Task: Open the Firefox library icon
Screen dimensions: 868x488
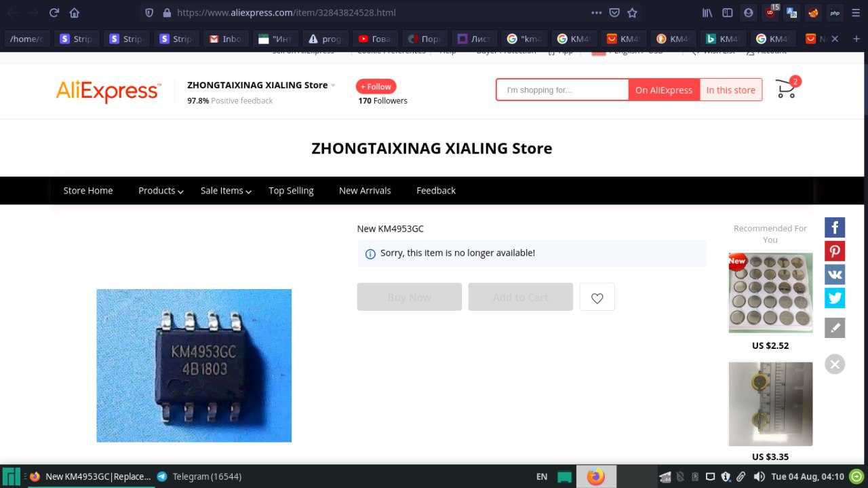Action: click(707, 12)
